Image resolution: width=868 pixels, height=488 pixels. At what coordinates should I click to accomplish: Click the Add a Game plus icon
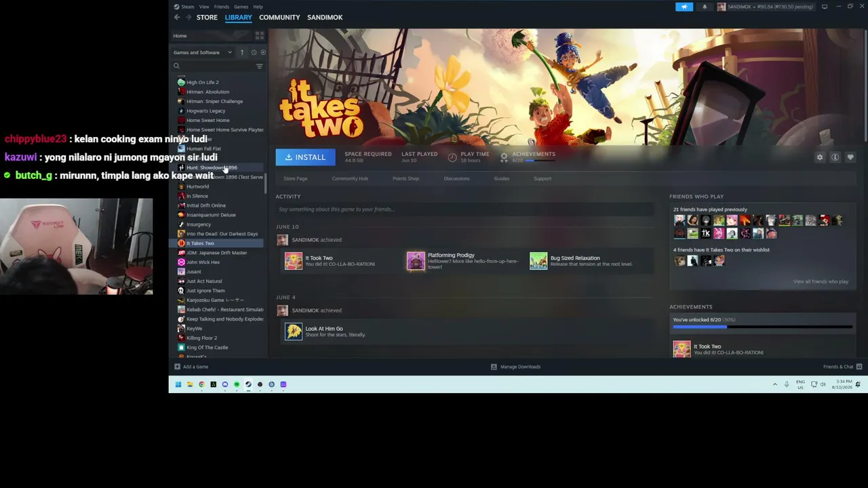coord(177,367)
